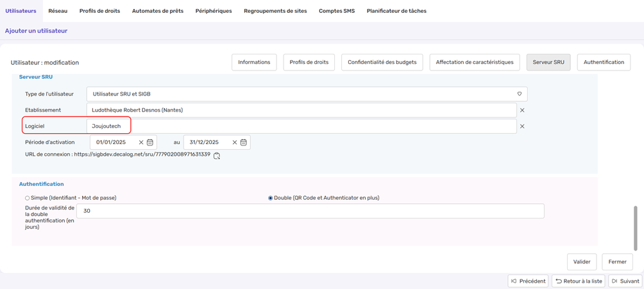Focus the double authentication validity duration field
This screenshot has width=644, height=289.
(310, 211)
